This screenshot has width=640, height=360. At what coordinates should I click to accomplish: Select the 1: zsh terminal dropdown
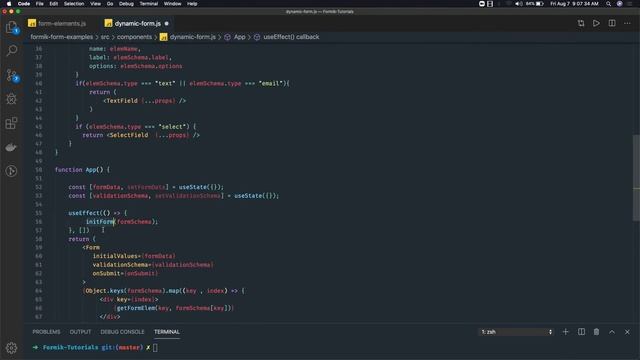pyautogui.click(x=516, y=332)
